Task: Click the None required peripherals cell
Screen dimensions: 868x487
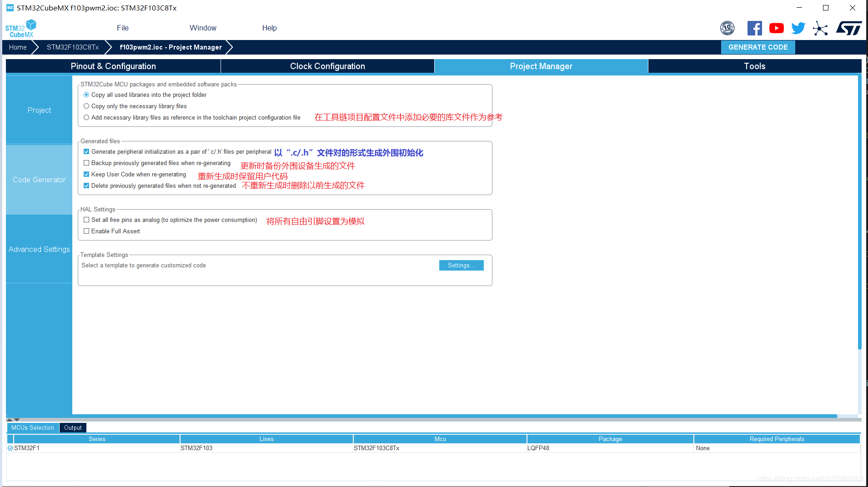Action: click(777, 448)
